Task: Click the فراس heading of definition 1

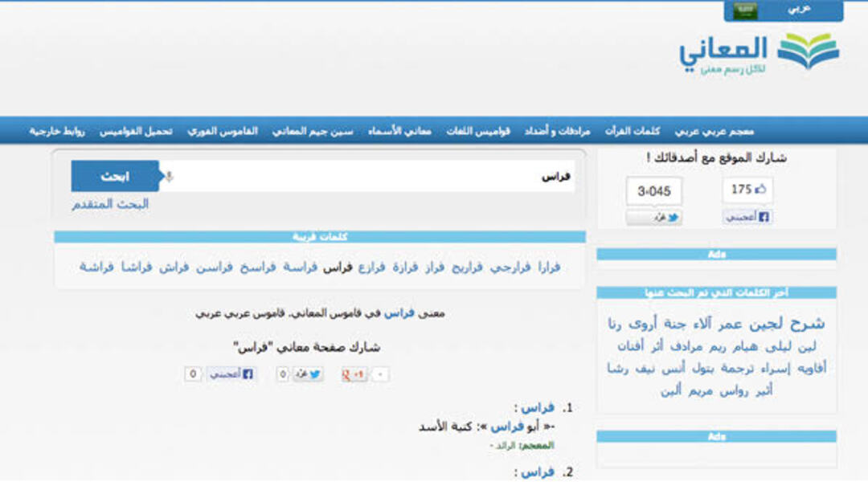Action: [x=538, y=408]
